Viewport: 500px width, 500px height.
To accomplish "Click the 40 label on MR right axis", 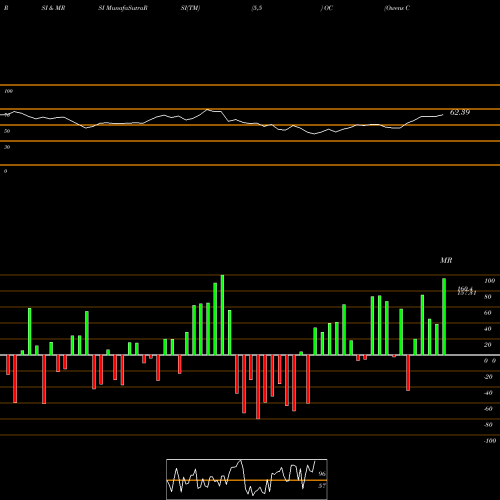I will pyautogui.click(x=487, y=329).
